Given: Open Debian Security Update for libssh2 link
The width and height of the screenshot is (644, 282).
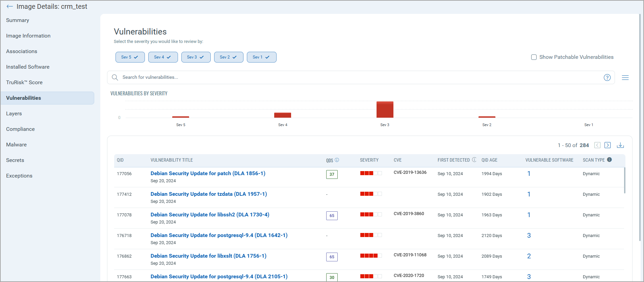Looking at the screenshot, I should pyautogui.click(x=210, y=215).
